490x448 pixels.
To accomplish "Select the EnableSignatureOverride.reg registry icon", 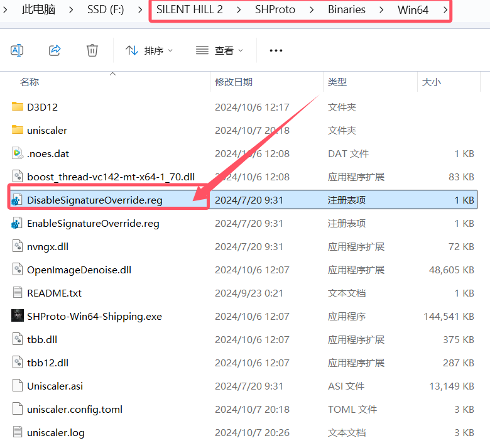I will [17, 223].
